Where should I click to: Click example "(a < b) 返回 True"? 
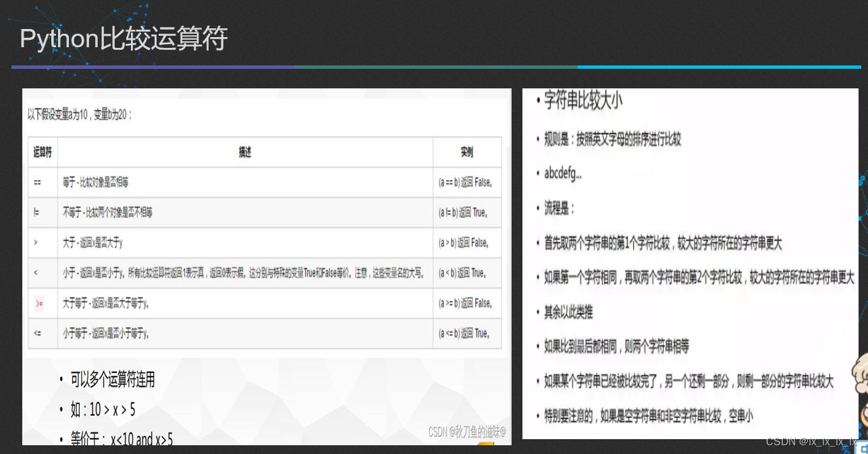[462, 273]
